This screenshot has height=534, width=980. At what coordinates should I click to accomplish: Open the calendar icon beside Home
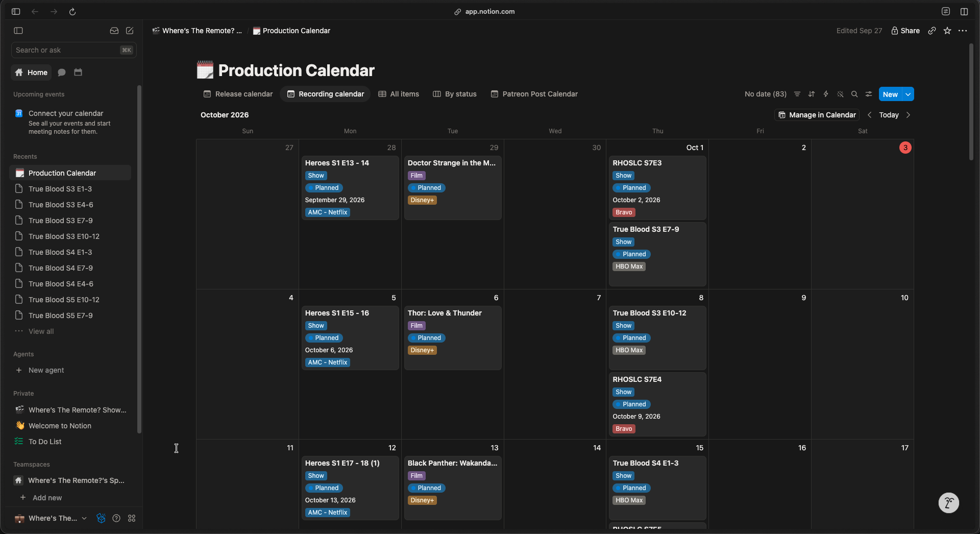pos(78,72)
